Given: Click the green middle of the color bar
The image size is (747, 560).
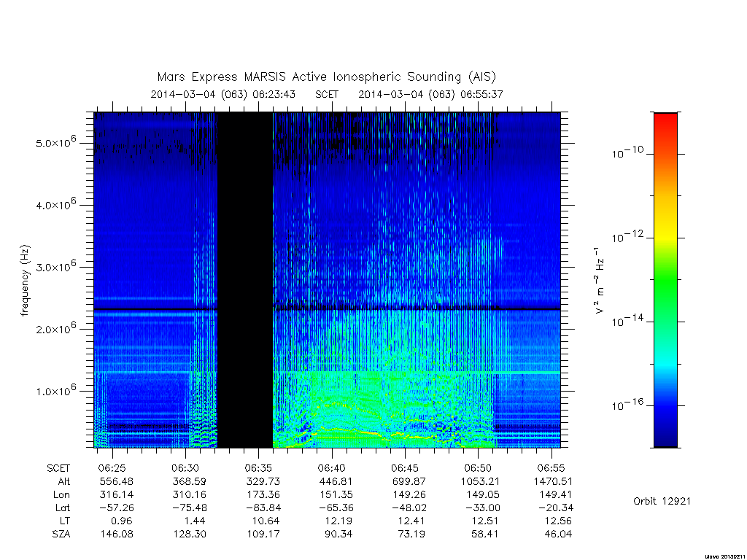Looking at the screenshot, I should pyautogui.click(x=665, y=280).
